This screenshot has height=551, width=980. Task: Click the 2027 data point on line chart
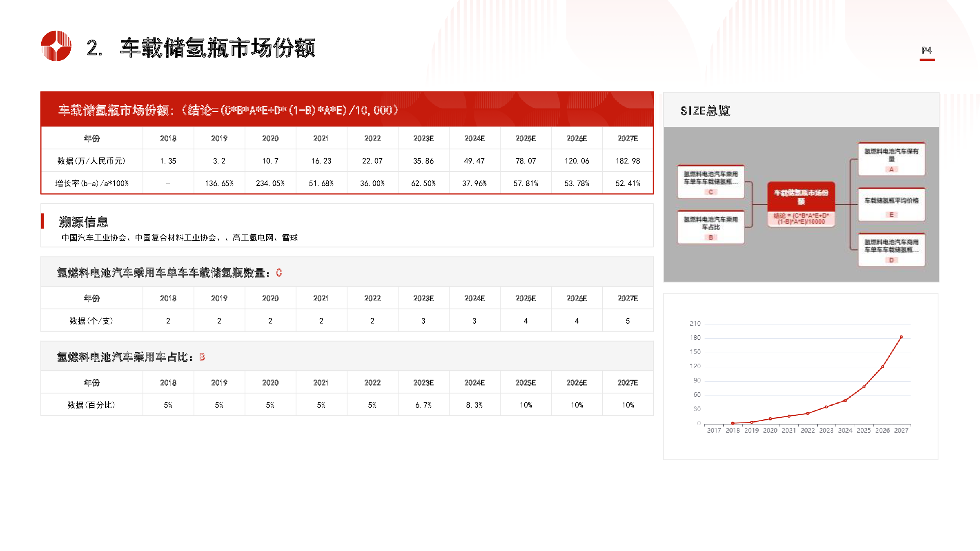[x=901, y=337]
